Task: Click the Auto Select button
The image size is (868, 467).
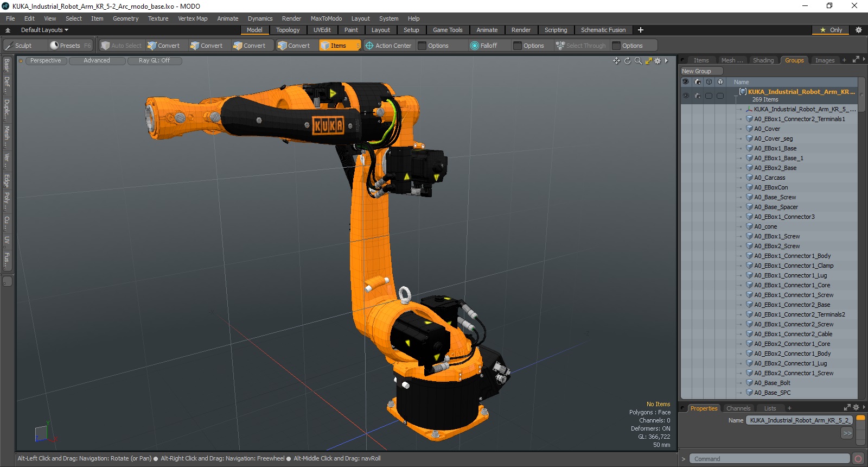Action: point(121,46)
